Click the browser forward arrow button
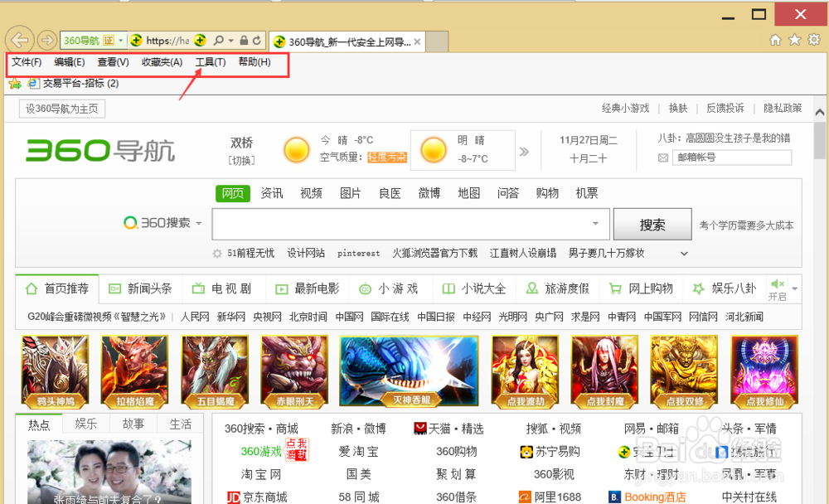This screenshot has height=504, width=829. (47, 40)
